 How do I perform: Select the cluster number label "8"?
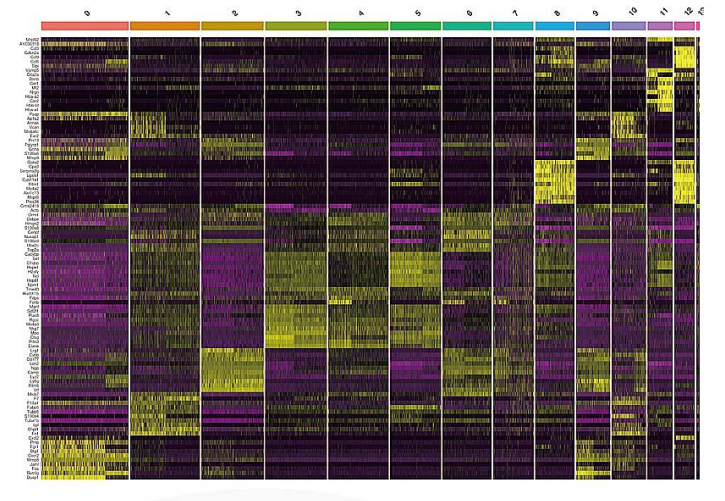(556, 12)
